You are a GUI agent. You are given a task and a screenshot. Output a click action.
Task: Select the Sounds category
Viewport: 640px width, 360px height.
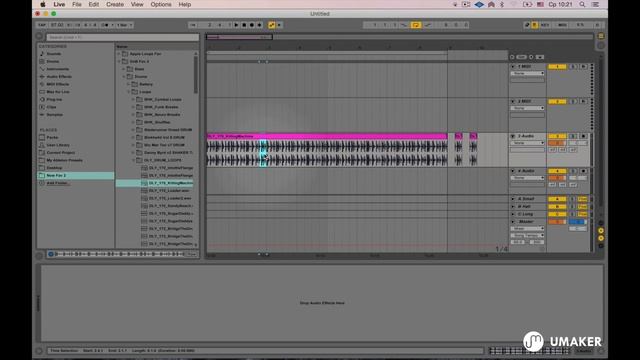pos(53,53)
